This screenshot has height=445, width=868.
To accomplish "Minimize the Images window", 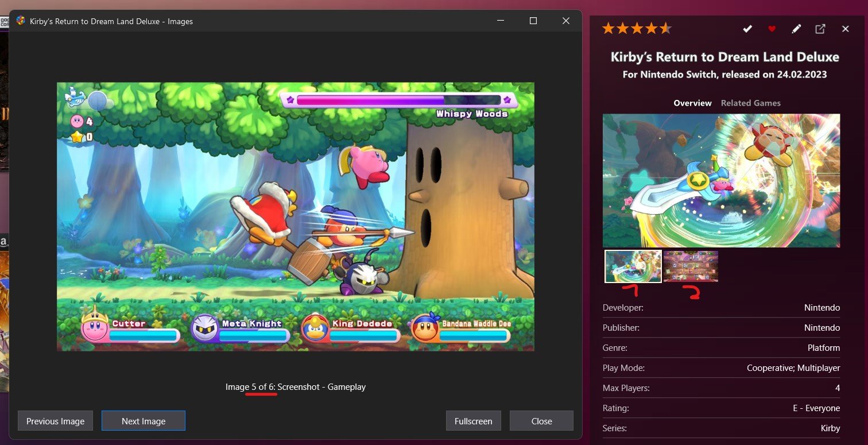I will click(x=500, y=21).
